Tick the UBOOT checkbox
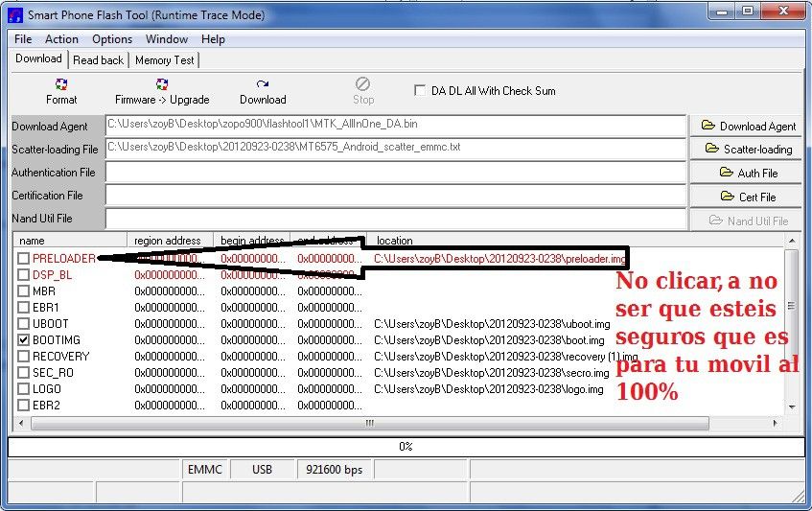This screenshot has height=511, width=812. (23, 324)
